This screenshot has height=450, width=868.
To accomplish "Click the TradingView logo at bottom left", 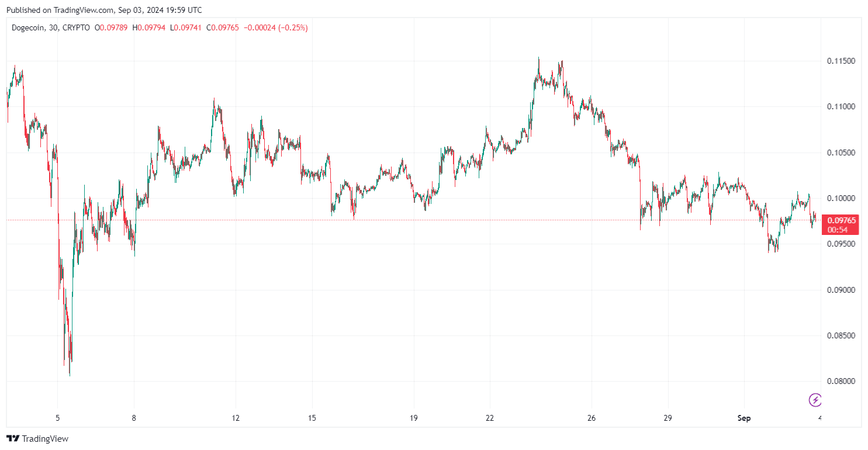I will pos(37,438).
